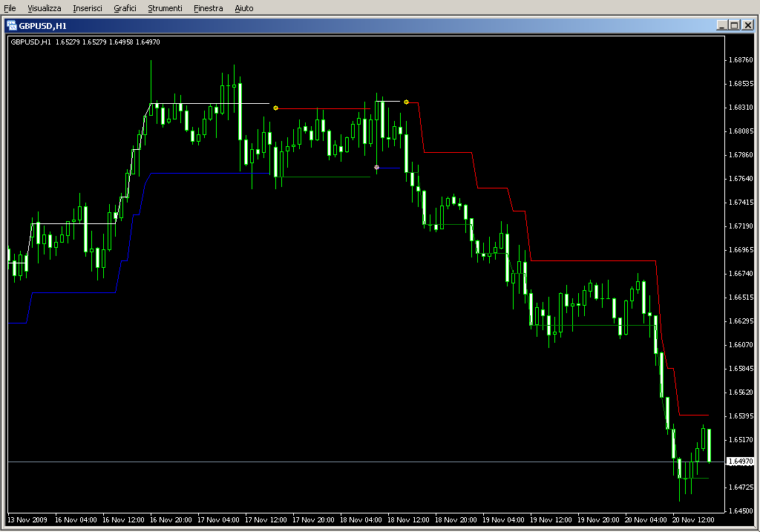The image size is (760, 532).
Task: Click the 16 Nov 04:00 time label
Action: tap(76, 520)
